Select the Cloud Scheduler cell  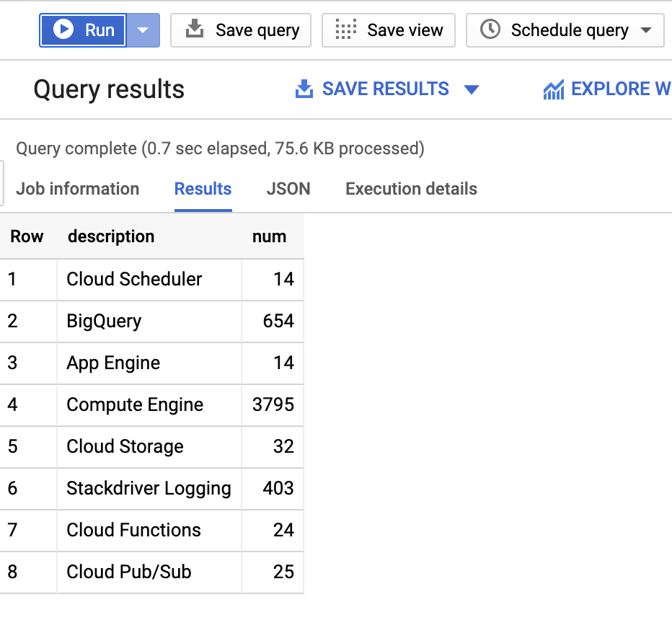pyautogui.click(x=149, y=279)
